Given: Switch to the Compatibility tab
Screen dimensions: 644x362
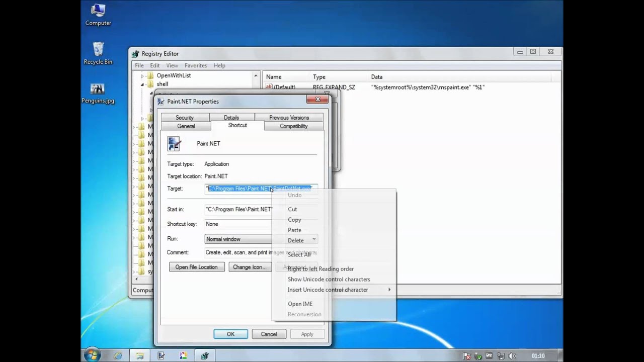Looking at the screenshot, I should click(293, 126).
